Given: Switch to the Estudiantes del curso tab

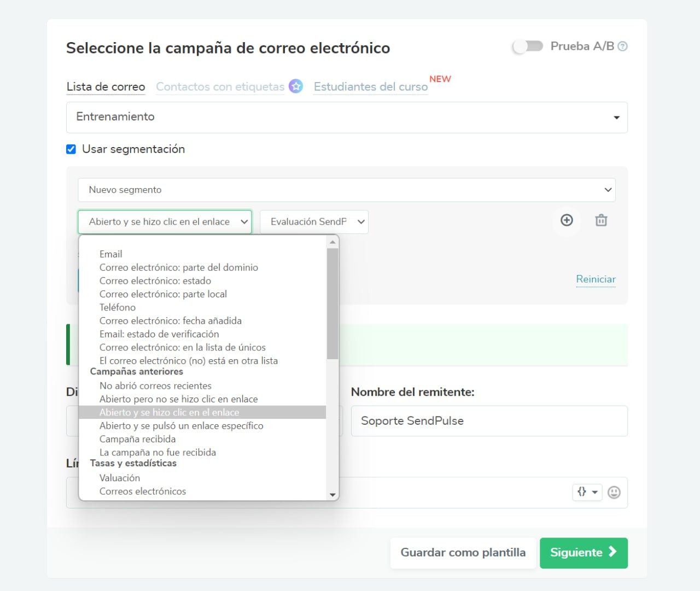Looking at the screenshot, I should pyautogui.click(x=371, y=87).
